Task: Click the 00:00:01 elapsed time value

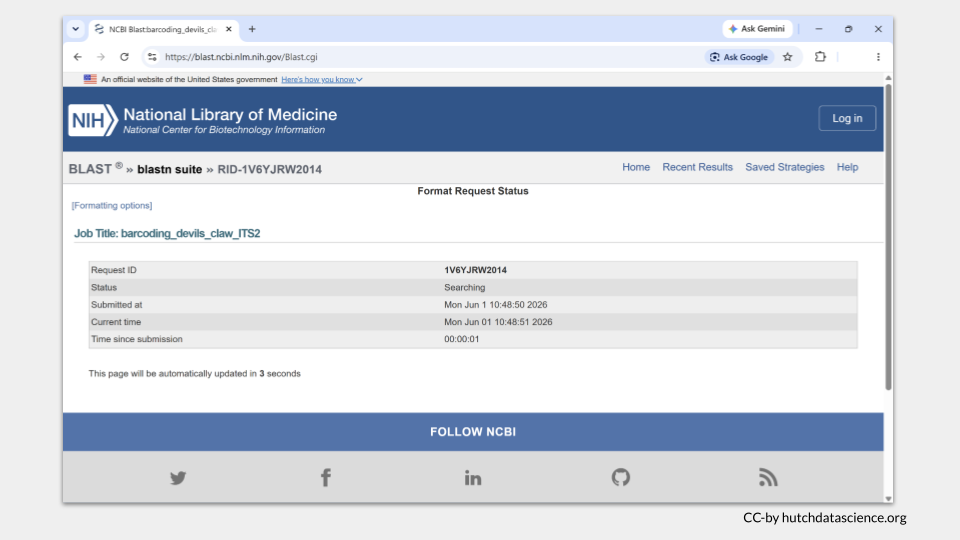Action: 462,339
